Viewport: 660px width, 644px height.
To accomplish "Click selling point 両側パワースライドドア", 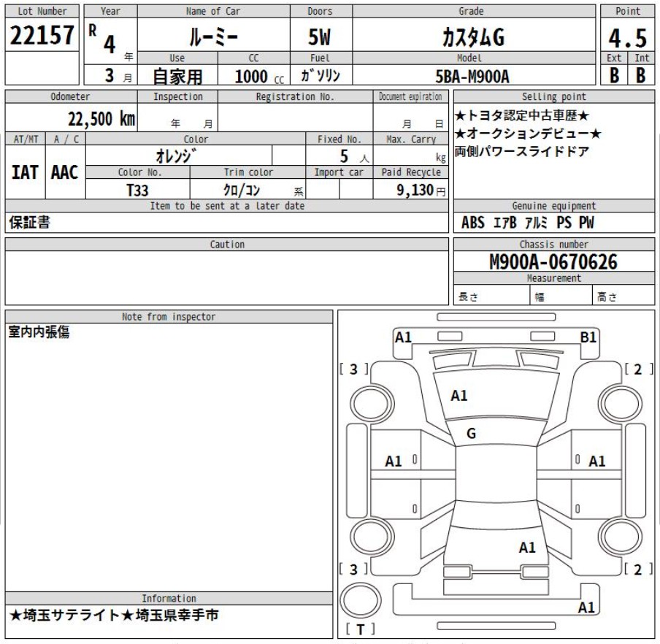I will point(521,151).
